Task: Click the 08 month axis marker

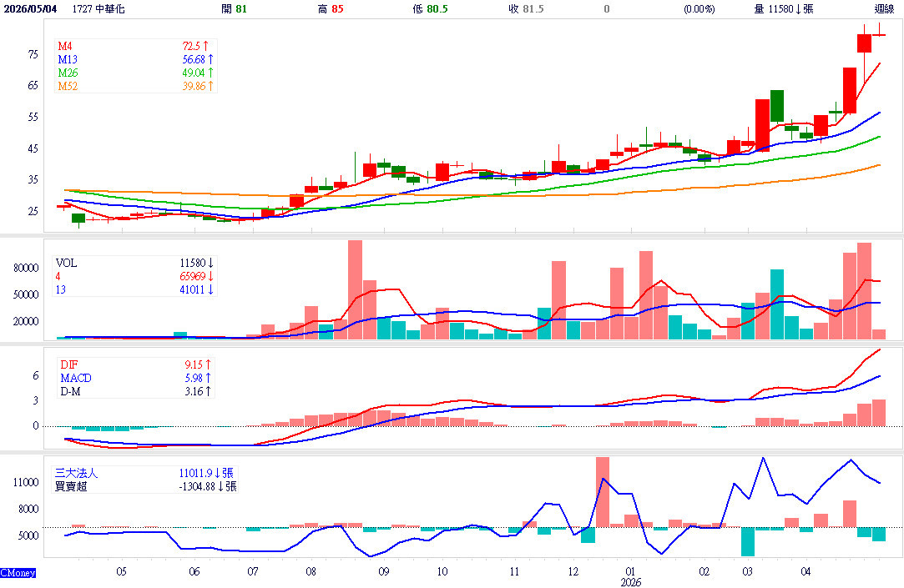Action: tap(311, 571)
